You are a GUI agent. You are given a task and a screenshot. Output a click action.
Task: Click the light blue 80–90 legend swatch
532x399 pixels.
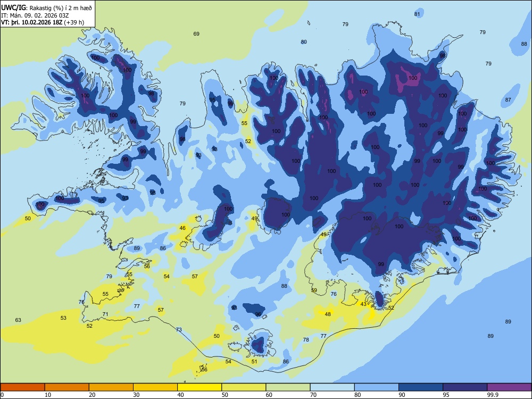(x=377, y=387)
